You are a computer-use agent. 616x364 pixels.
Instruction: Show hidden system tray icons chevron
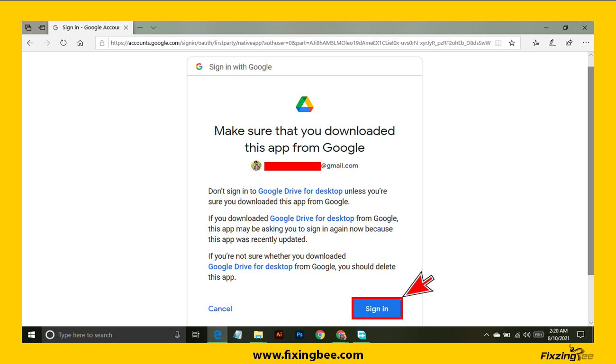click(486, 335)
